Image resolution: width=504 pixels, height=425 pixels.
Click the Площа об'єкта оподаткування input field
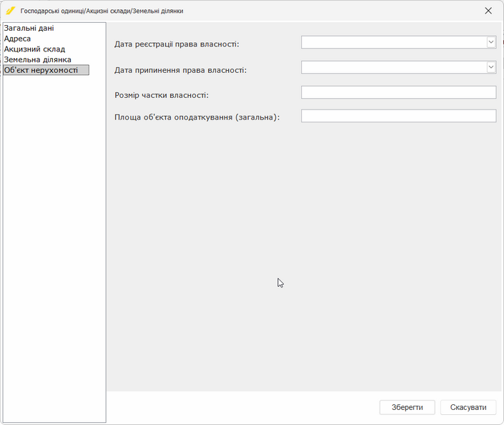pyautogui.click(x=399, y=116)
